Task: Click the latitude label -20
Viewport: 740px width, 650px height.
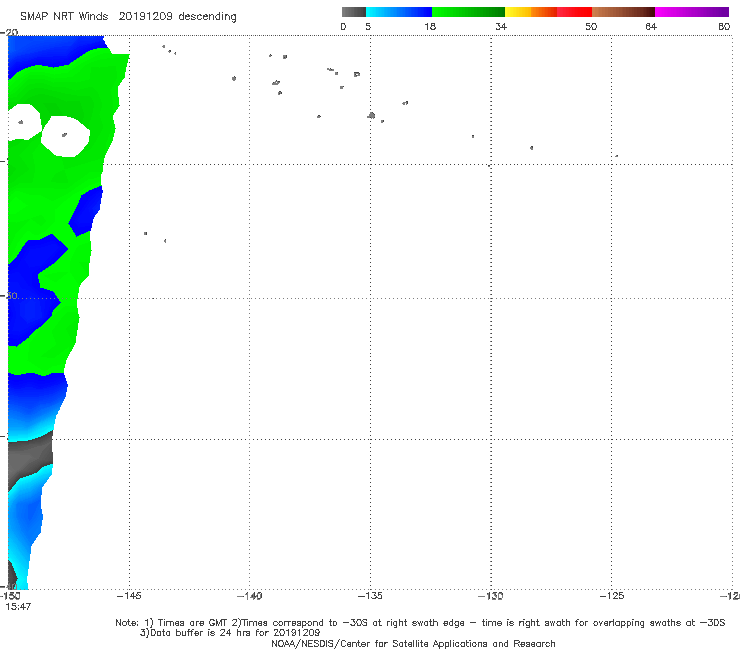Action: point(9,32)
